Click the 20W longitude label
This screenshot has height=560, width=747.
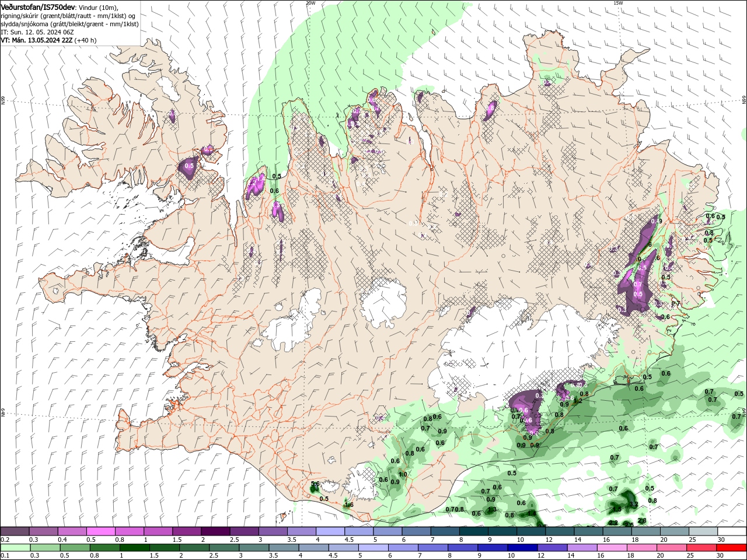310,3
